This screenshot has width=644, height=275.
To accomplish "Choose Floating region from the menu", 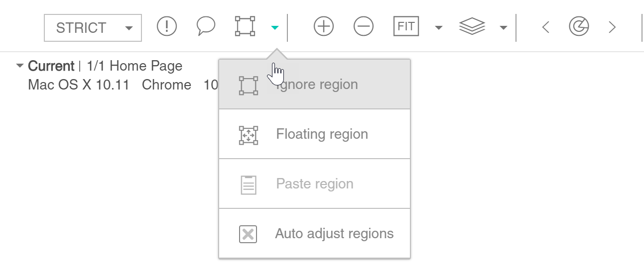I will point(314,134).
